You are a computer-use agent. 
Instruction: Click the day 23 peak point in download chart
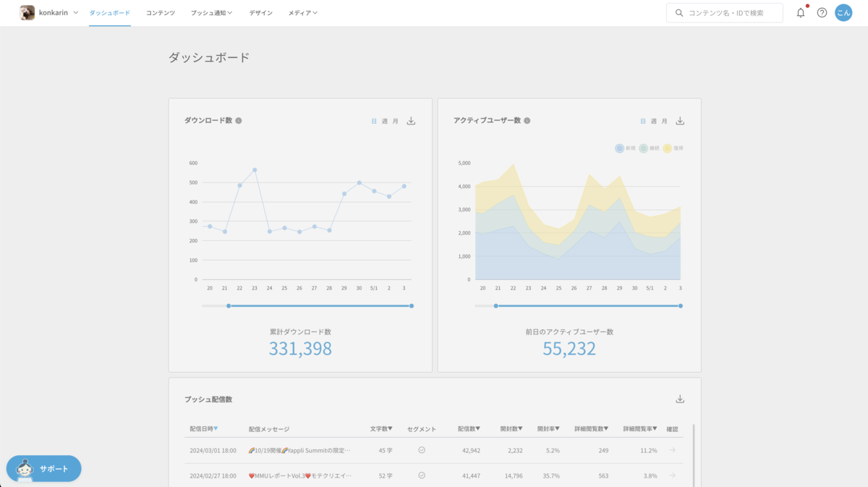tap(255, 170)
